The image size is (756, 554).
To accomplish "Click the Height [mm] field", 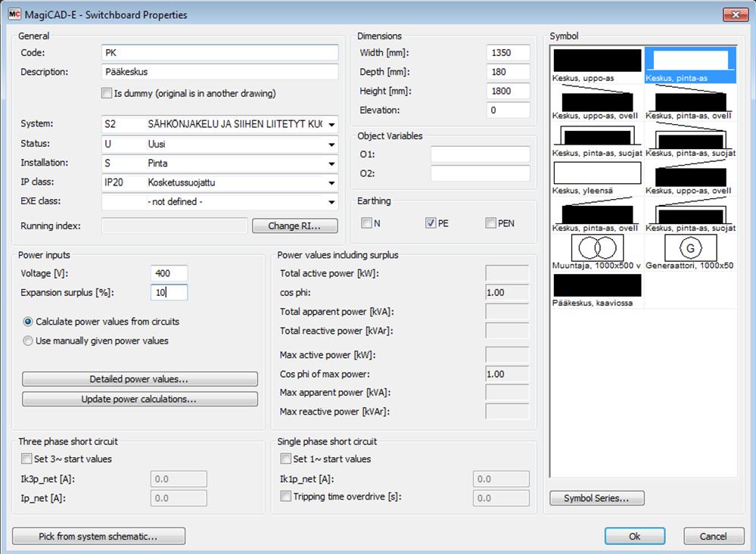I will tap(509, 91).
